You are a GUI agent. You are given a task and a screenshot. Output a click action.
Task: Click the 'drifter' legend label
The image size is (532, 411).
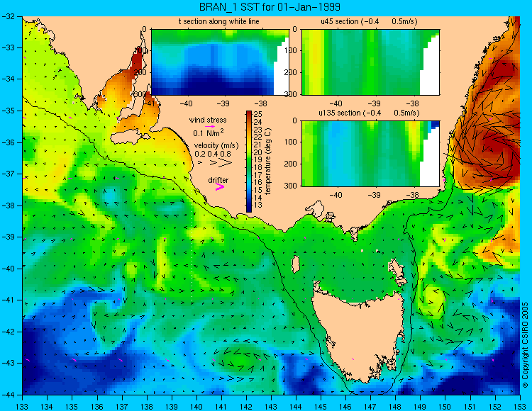point(218,180)
